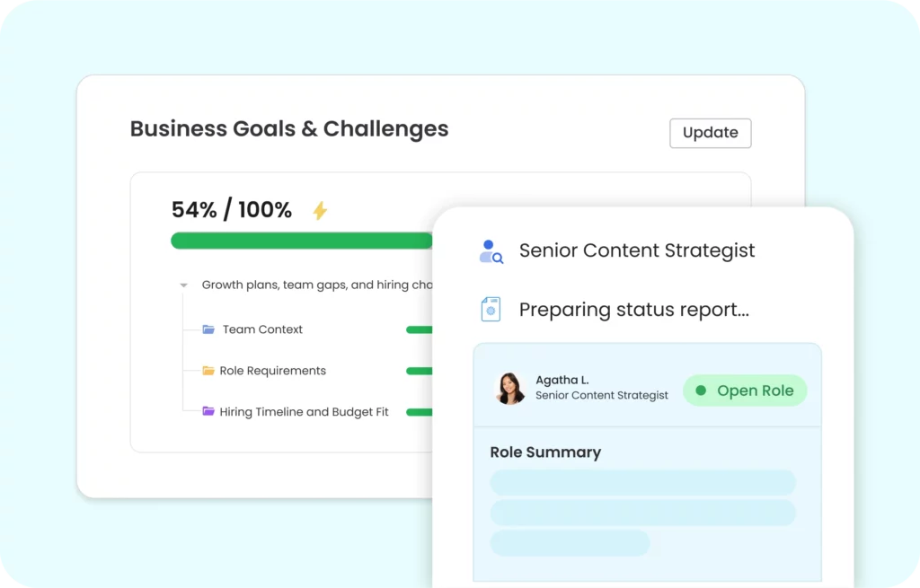Collapse the Growth plans tree arrow
This screenshot has height=588, width=920.
183,285
